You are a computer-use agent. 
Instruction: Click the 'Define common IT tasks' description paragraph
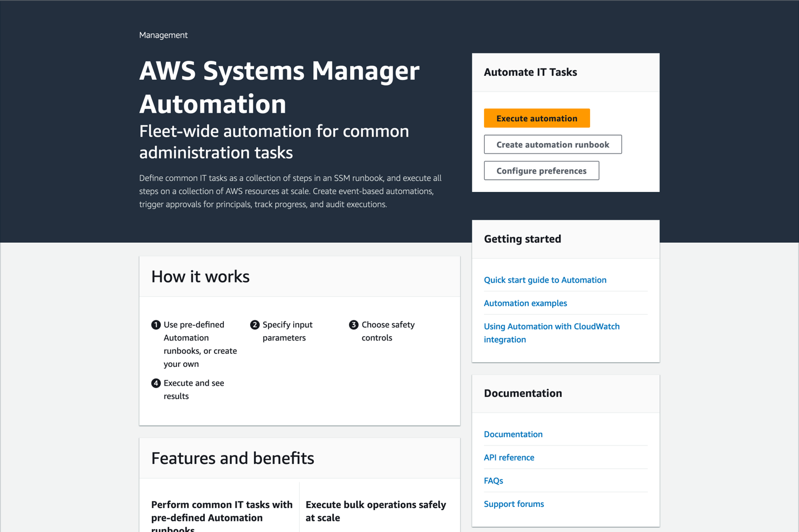tap(290, 191)
